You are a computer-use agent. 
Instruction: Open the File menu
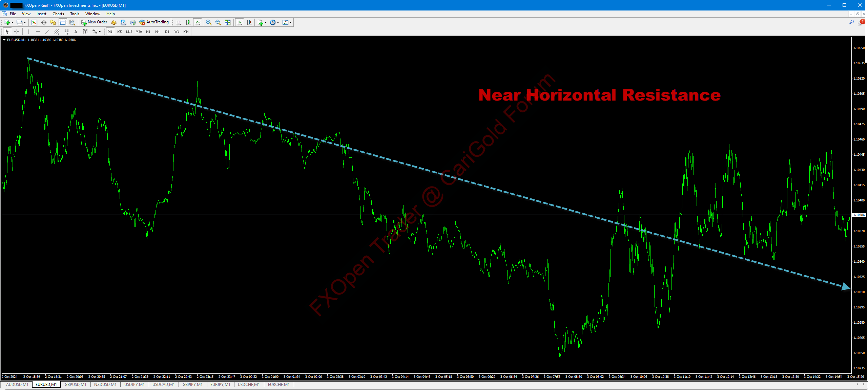point(13,14)
